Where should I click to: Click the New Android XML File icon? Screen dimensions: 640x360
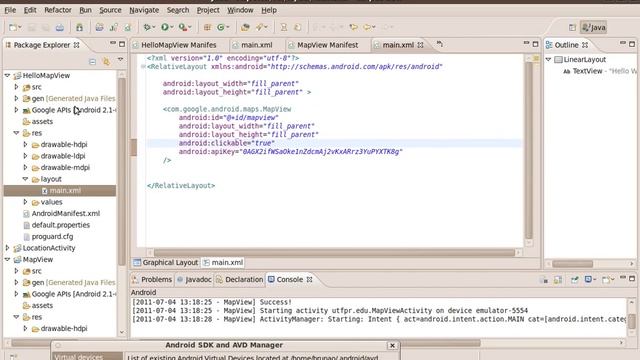click(x=128, y=27)
